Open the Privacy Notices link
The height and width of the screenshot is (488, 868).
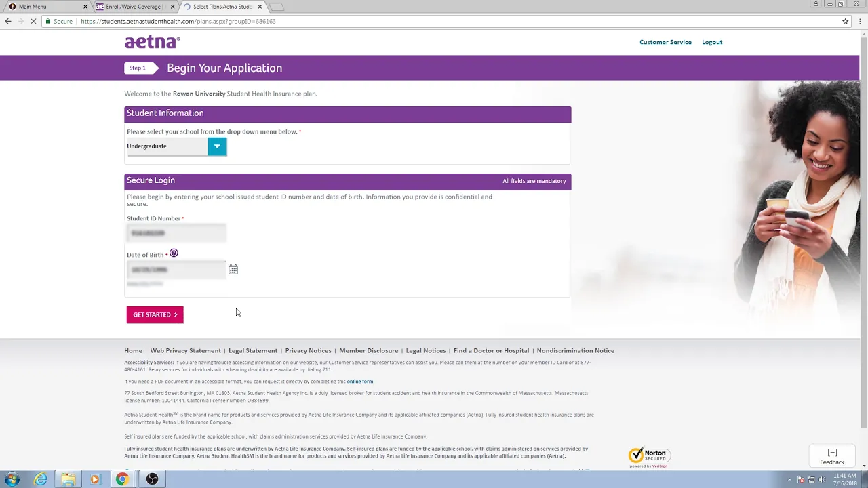[x=308, y=350]
